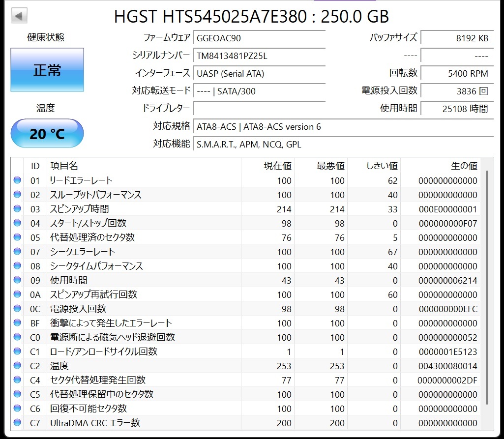Click the status dot for ロード/アンロードサイクル回数
This screenshot has width=504, height=439.
click(x=17, y=351)
